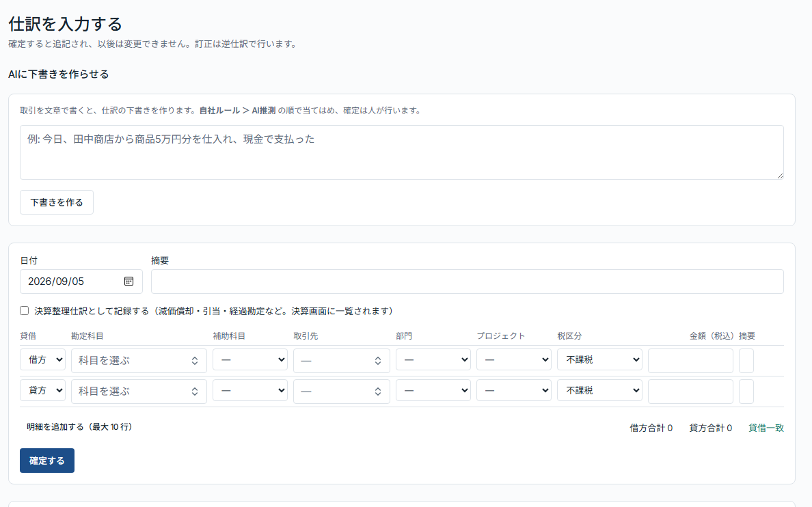Open 科目を選ぶ account selector in 貸方 row
812x507 pixels.
[x=139, y=391]
